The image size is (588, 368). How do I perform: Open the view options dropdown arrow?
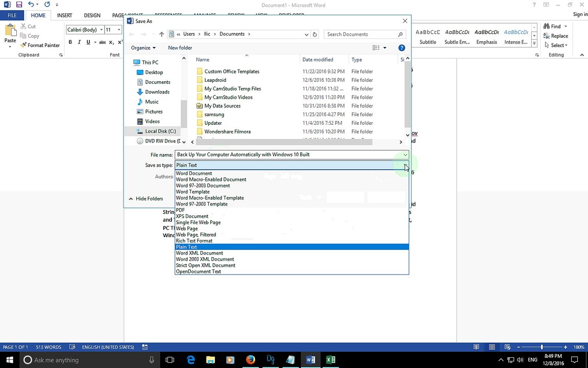click(385, 48)
